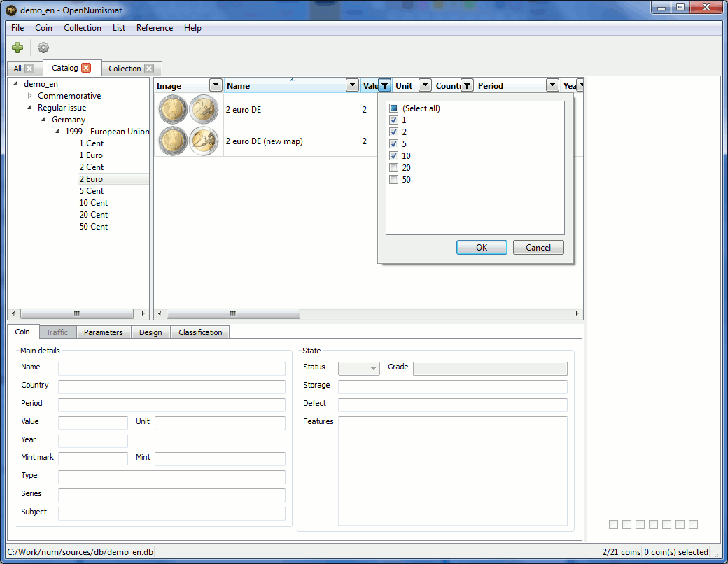This screenshot has height=564, width=728.
Task: Select 50 Cent in the tree
Action: tap(93, 227)
